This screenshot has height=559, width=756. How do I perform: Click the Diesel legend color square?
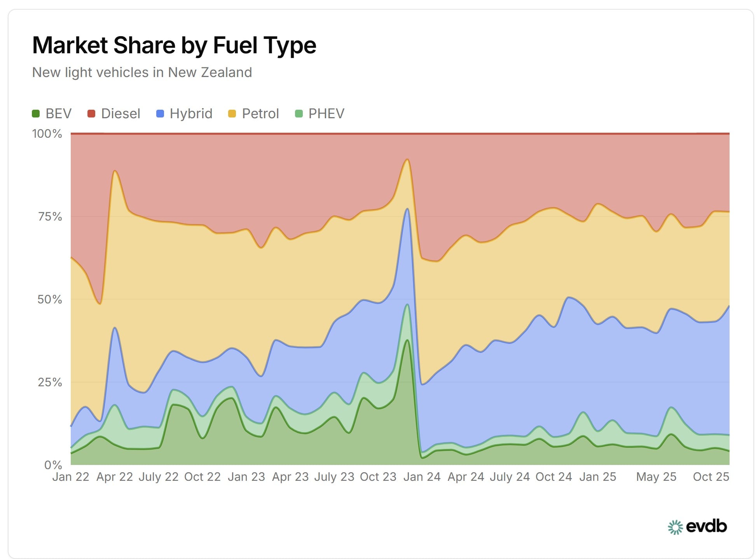91,114
